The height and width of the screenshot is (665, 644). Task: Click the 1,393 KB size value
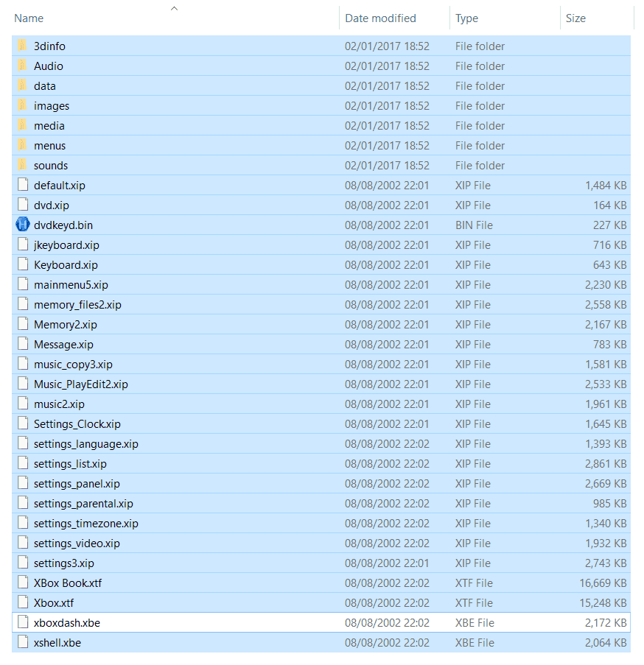606,444
